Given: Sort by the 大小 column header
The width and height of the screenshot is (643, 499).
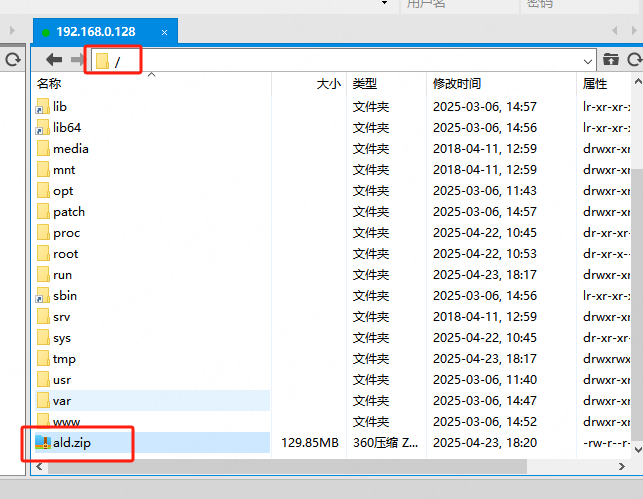Looking at the screenshot, I should click(x=329, y=84).
